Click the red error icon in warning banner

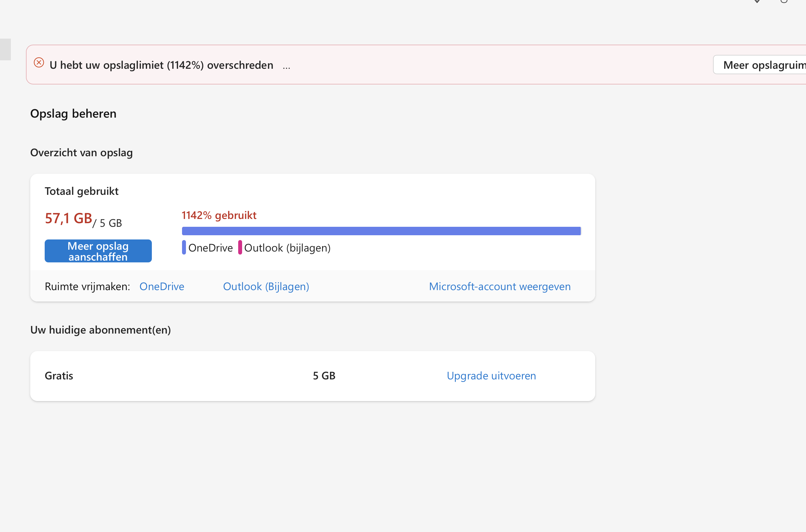[39, 63]
